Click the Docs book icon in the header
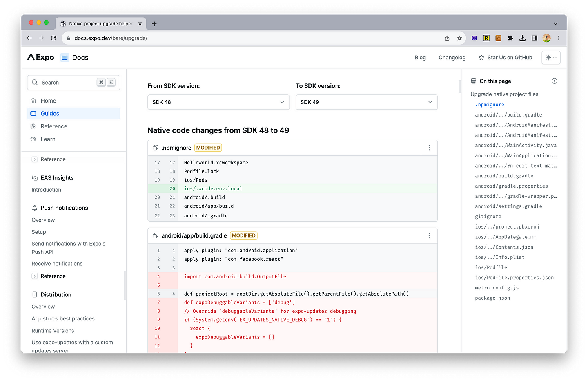Viewport: 588px width, 381px height. [64, 57]
